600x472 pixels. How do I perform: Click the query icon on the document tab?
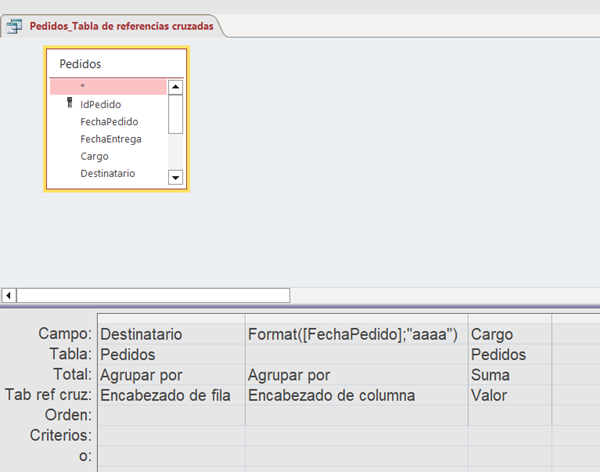coord(15,26)
